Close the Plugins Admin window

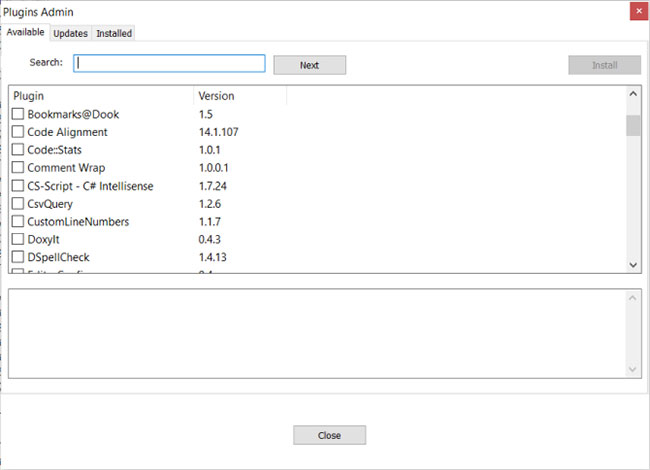pos(639,11)
